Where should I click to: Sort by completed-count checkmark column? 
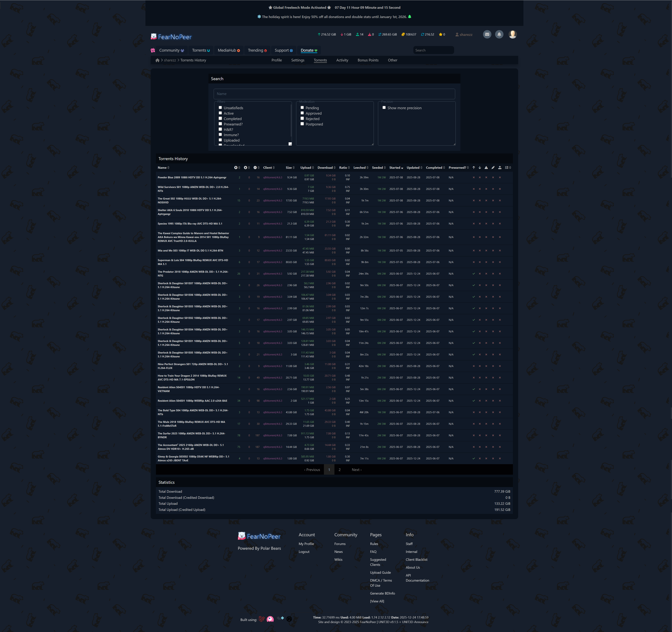pyautogui.click(x=255, y=168)
